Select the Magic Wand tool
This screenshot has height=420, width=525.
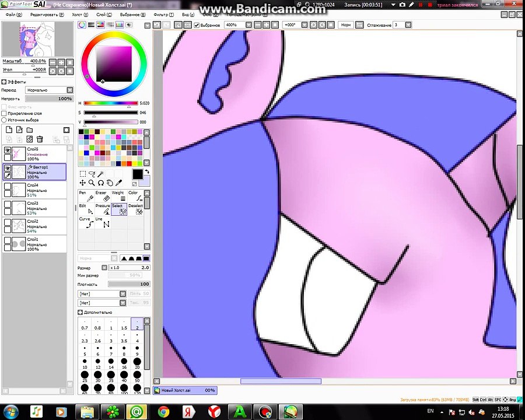coord(100,174)
